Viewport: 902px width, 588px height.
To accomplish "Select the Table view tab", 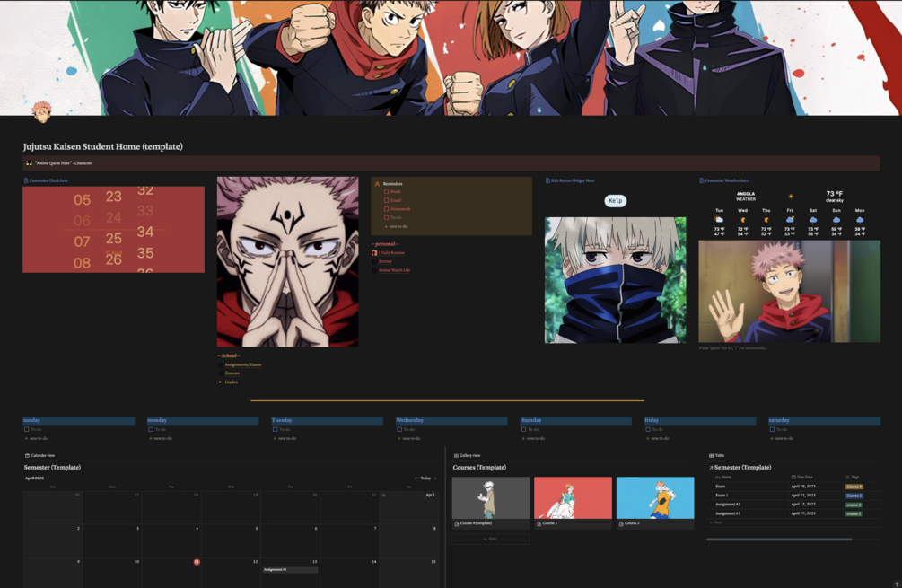I will click(x=717, y=456).
